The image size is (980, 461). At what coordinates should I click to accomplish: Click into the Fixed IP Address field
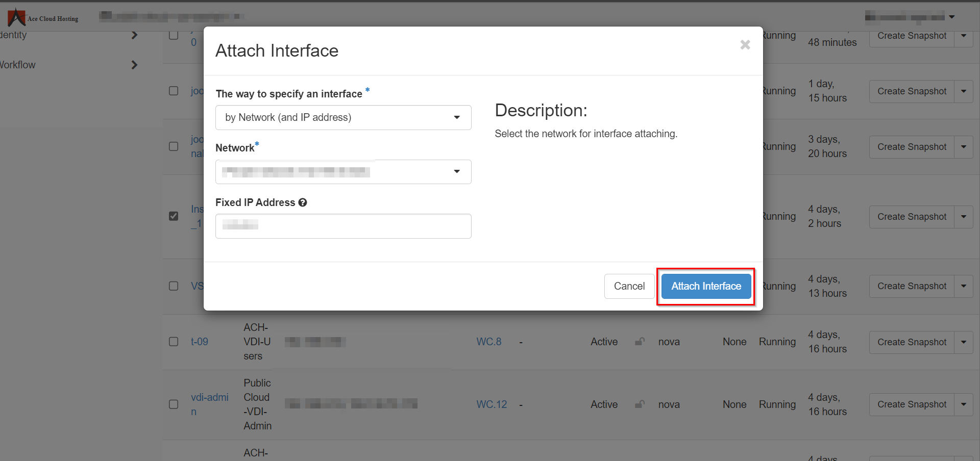[343, 226]
